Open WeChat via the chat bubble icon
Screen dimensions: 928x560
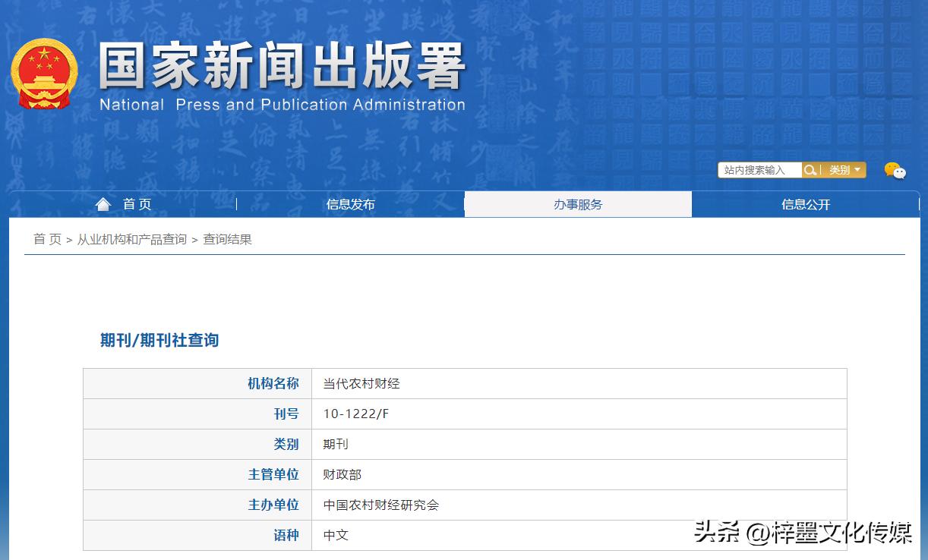tap(895, 171)
